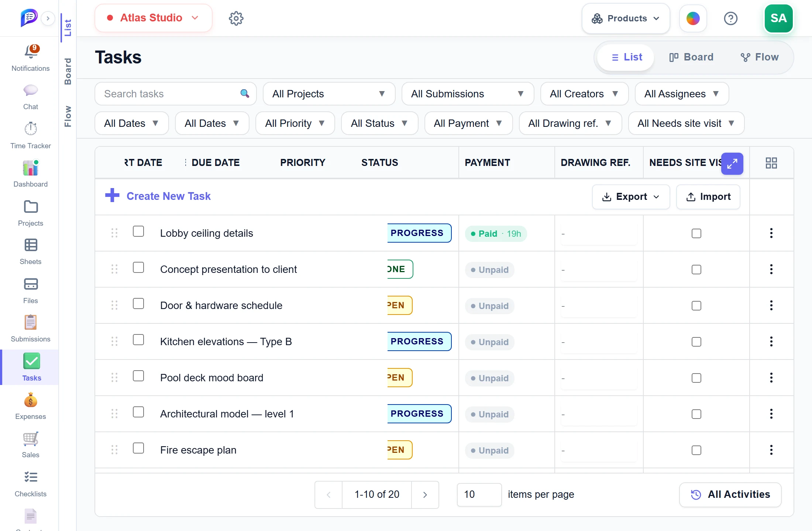
Task: Expand the All Projects filter
Action: click(x=329, y=94)
